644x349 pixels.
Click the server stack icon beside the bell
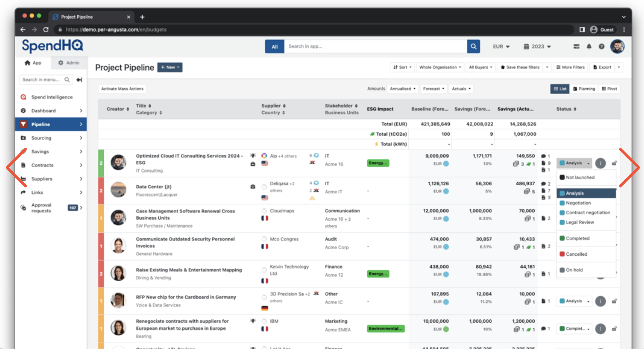coord(577,47)
